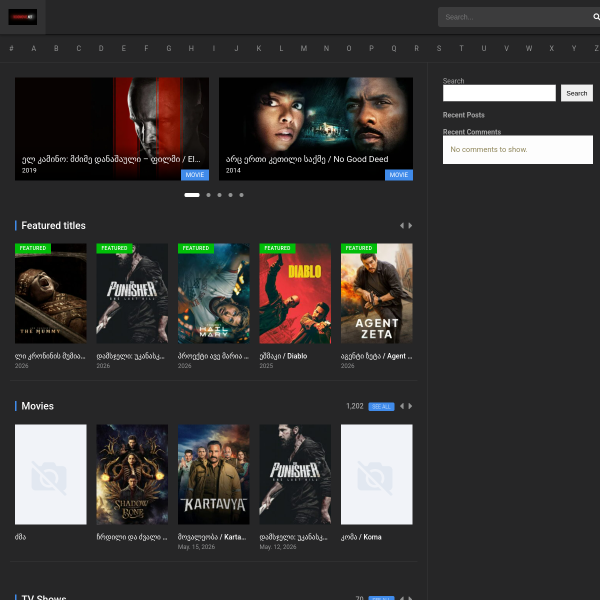Screen dimensions: 600x600
Task: Click the Featured titles heading
Action: [53, 226]
